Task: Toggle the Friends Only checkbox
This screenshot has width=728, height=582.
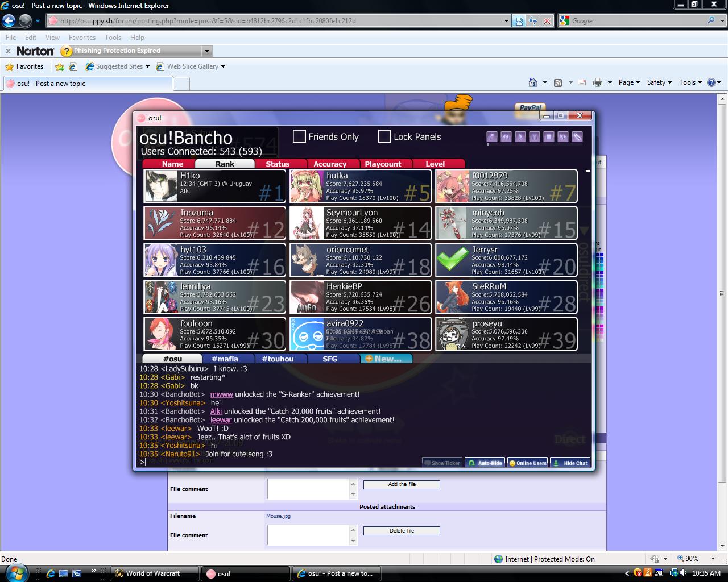Action: (x=299, y=136)
